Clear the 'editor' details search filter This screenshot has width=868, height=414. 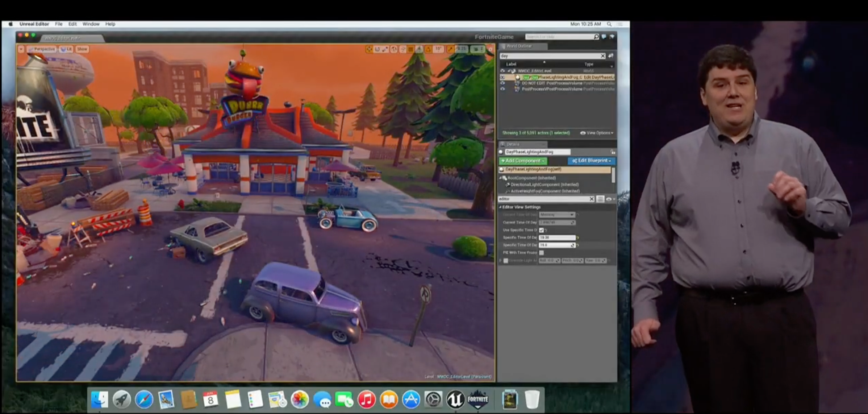(x=592, y=199)
